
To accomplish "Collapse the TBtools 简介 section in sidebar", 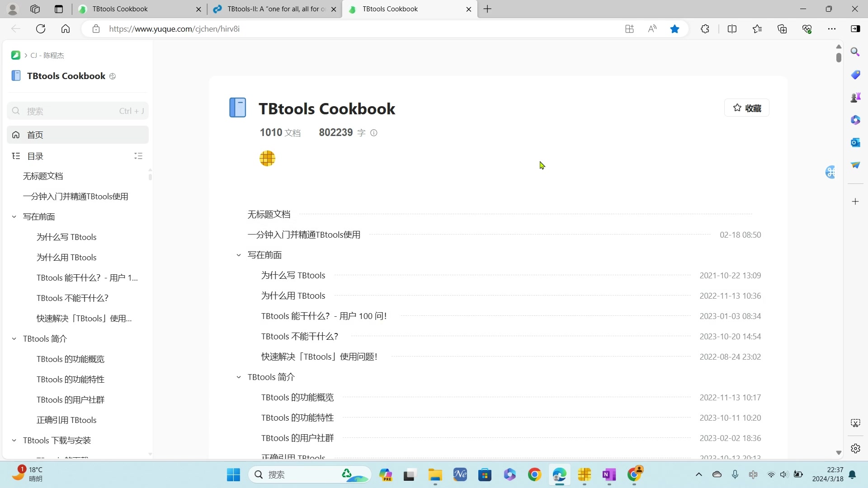I will pos(14,339).
